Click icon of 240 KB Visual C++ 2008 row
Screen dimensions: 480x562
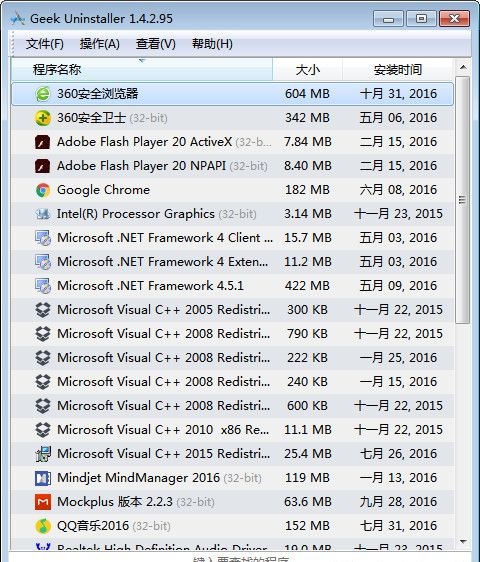(43, 382)
